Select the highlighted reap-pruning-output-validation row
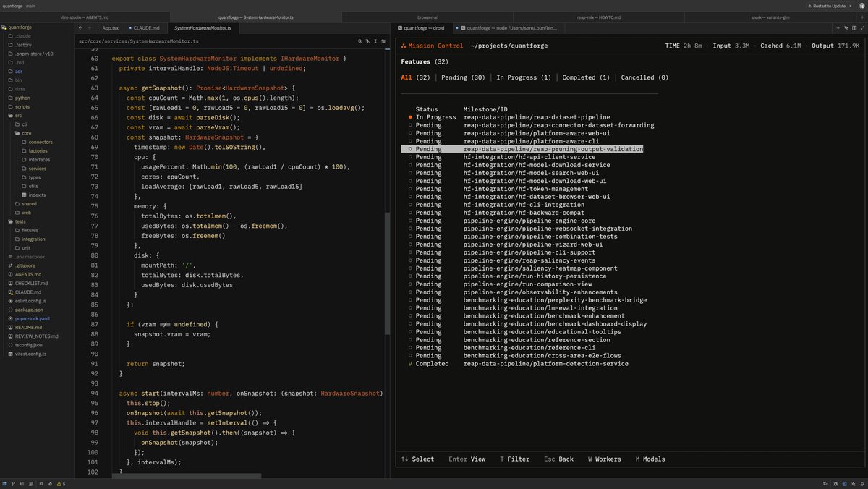868x489 pixels. 522,149
